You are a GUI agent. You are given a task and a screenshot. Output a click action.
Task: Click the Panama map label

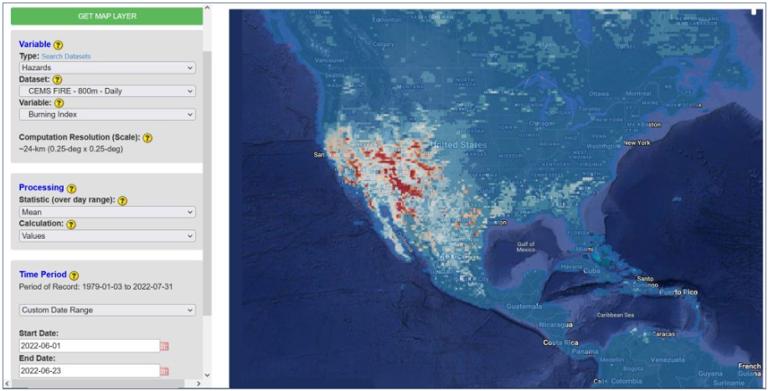[x=584, y=352]
